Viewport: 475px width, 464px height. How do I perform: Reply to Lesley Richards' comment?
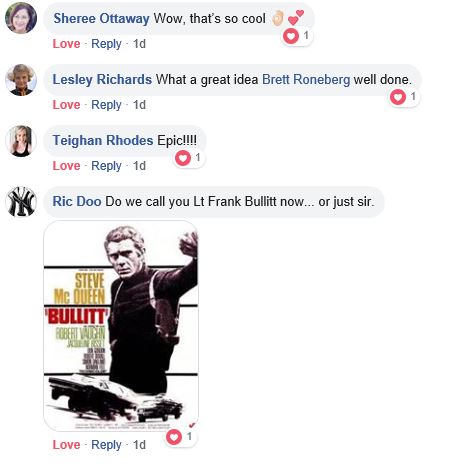point(106,105)
